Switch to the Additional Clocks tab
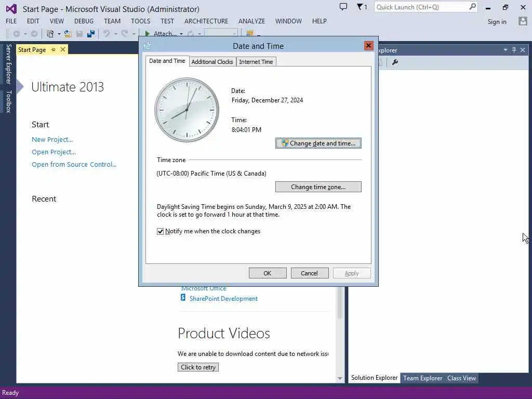The image size is (532, 399). [212, 62]
